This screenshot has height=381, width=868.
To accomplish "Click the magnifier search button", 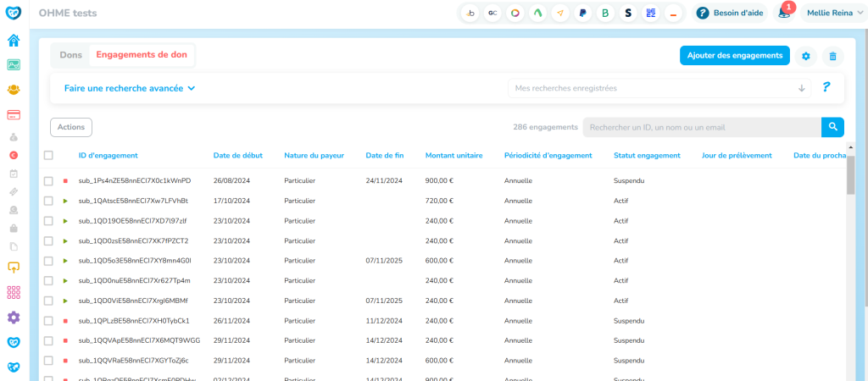I will click(x=832, y=127).
